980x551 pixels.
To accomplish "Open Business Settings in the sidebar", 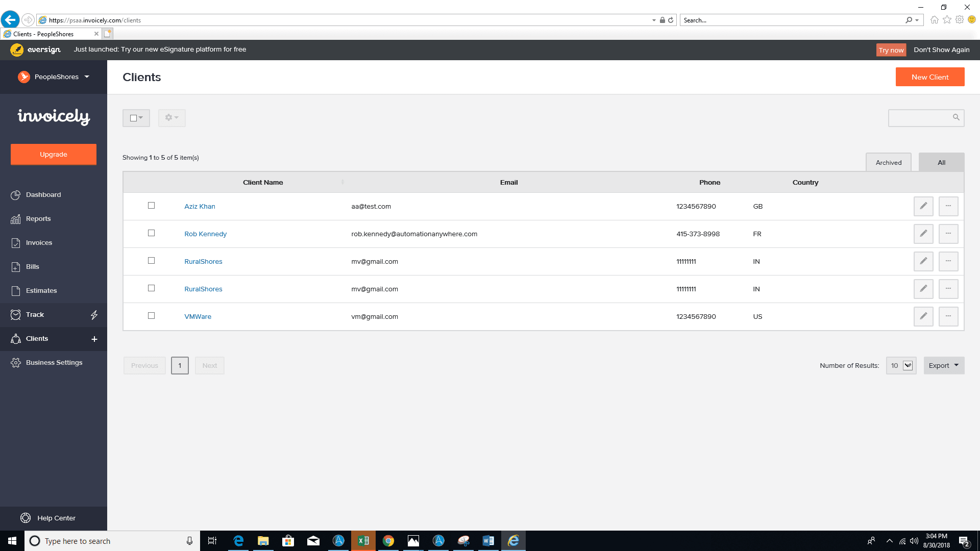I will [54, 363].
